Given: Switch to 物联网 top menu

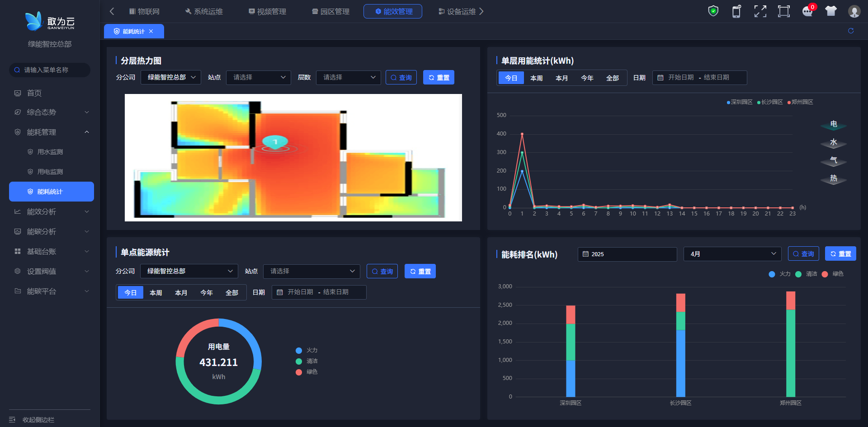Looking at the screenshot, I should tap(145, 11).
